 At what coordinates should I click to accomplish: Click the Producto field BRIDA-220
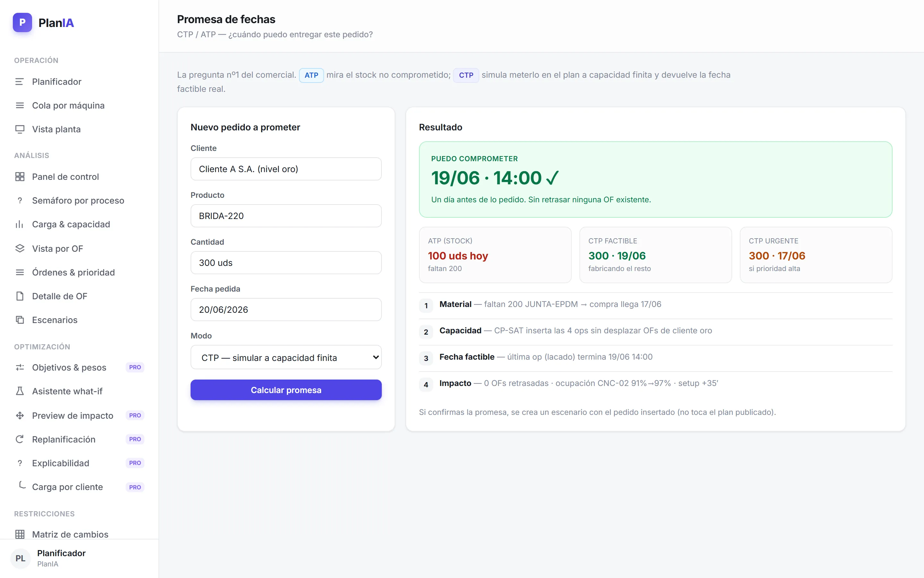pos(286,216)
